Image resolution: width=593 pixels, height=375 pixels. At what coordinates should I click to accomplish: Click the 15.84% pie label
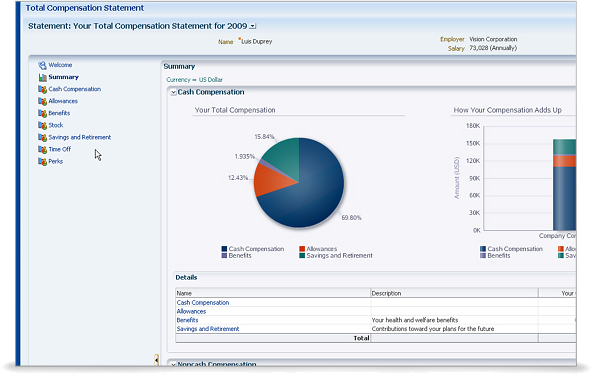pos(264,137)
